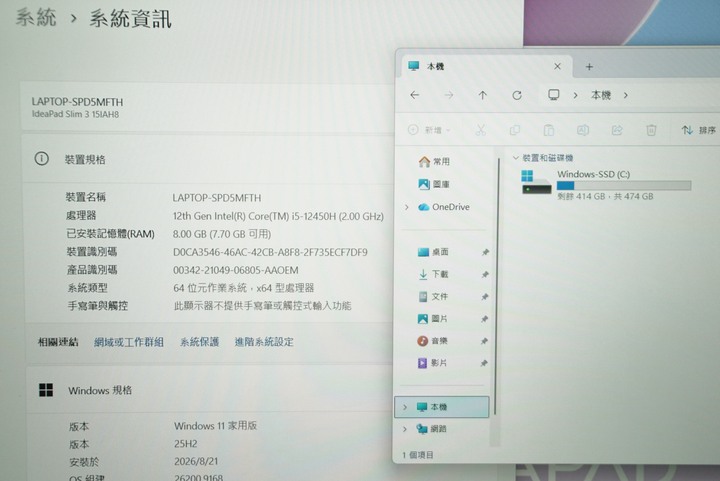The width and height of the screenshot is (720, 481).
Task: Click the navigation pane scrollbar
Action: point(497,285)
